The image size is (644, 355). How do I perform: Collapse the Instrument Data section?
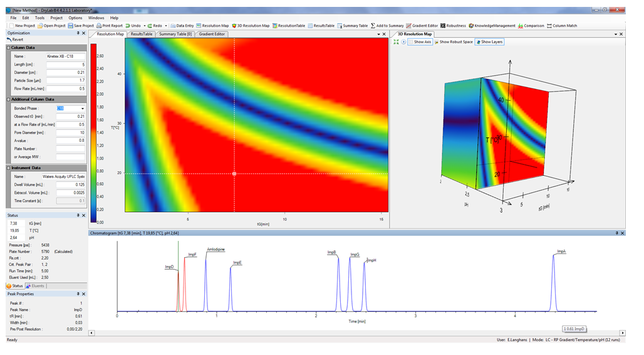[9, 168]
